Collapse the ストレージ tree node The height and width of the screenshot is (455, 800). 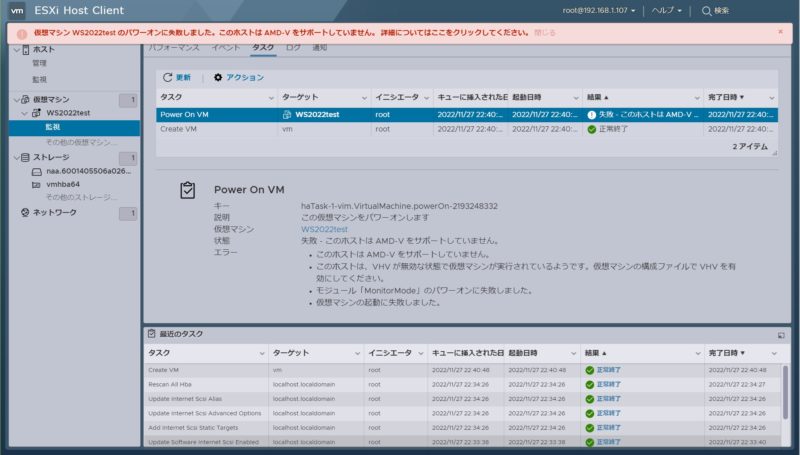point(17,158)
